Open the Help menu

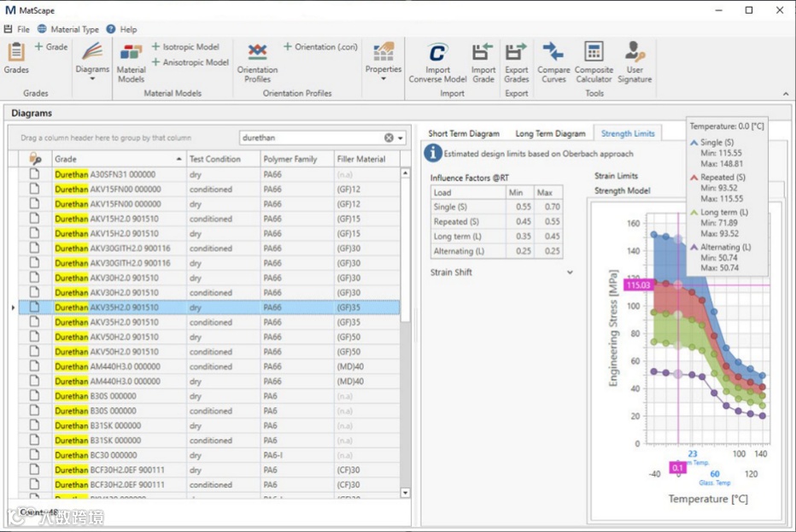(x=122, y=29)
